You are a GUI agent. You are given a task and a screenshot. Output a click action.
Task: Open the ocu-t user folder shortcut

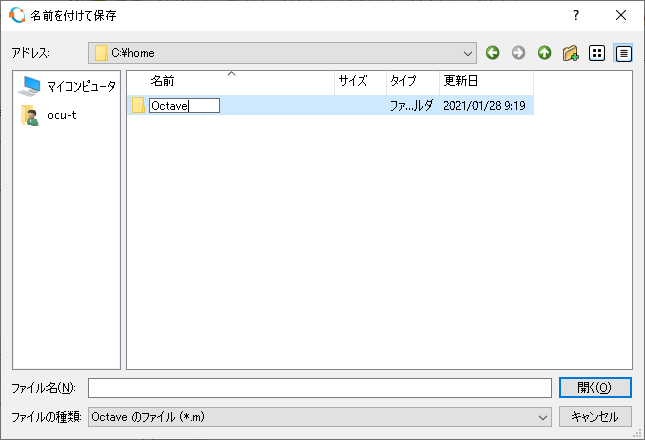tap(60, 115)
